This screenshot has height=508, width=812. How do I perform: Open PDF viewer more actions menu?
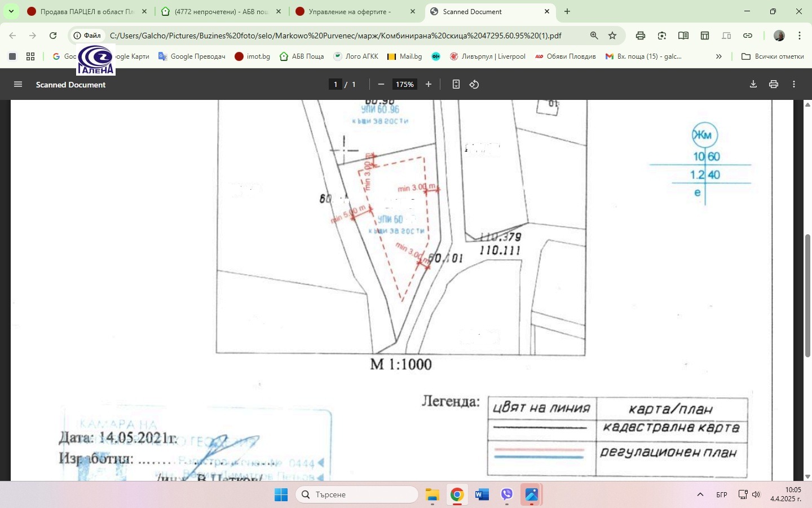tap(794, 85)
